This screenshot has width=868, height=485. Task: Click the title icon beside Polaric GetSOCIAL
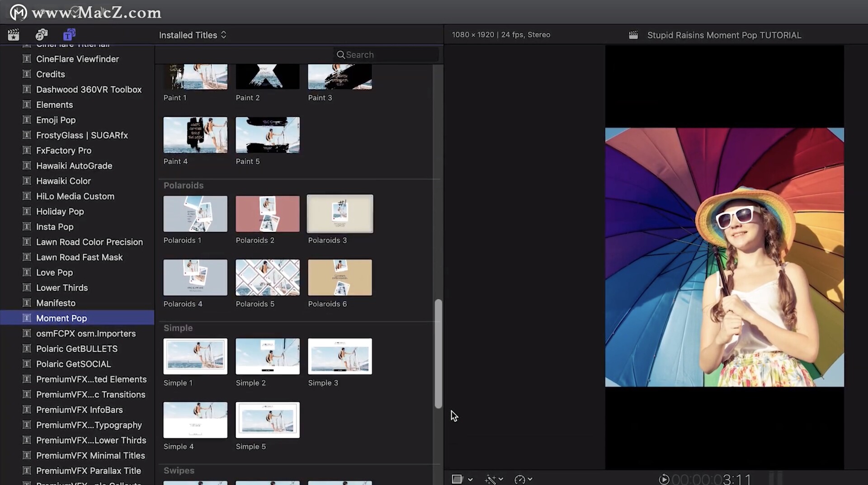tap(27, 364)
